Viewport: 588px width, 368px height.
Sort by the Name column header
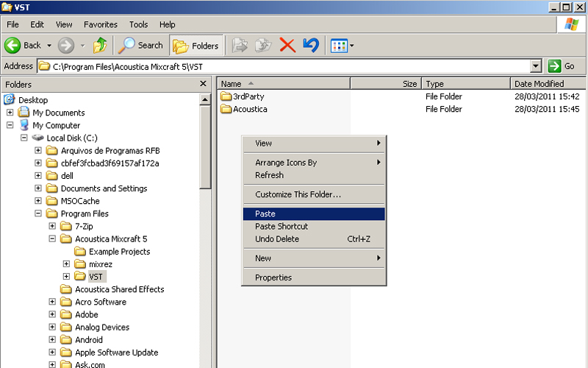click(x=284, y=84)
